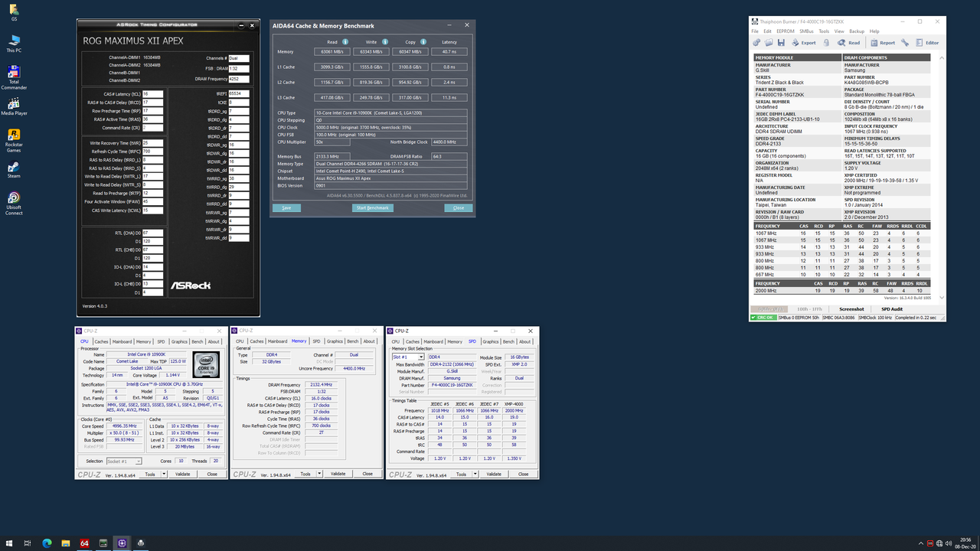Open the SMBus menu in Thaiphoon Burner
Screen dimensions: 980x551
806,31
